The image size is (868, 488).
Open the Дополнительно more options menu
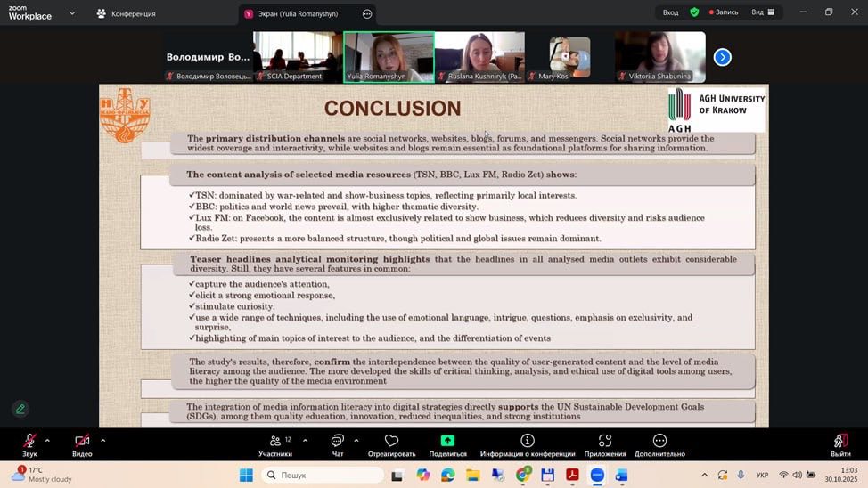click(659, 442)
